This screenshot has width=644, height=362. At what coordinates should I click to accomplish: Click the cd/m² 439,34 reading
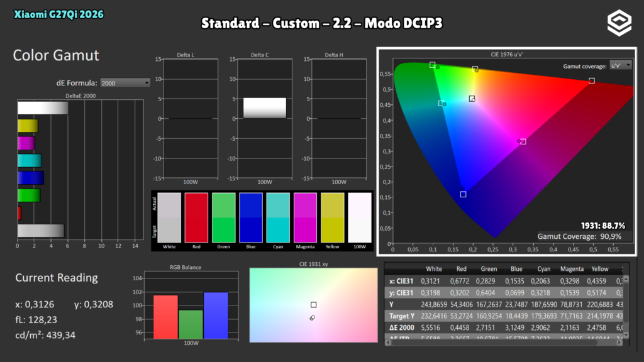45,335
